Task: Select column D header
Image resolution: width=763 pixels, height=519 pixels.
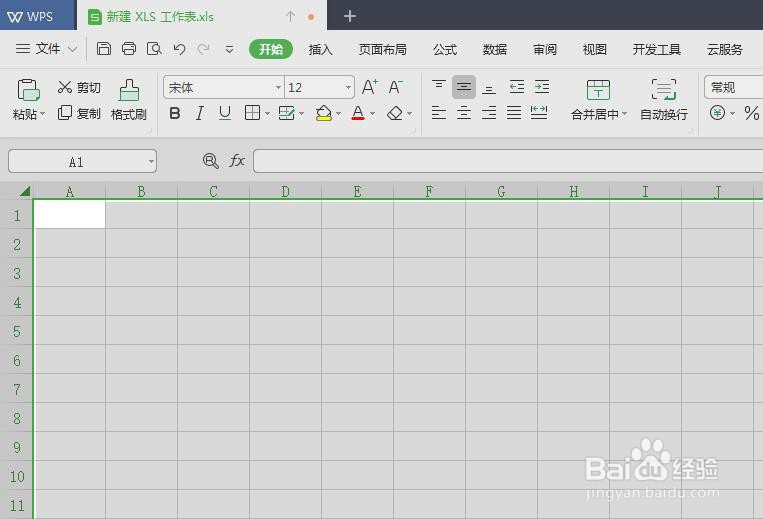Action: 285,191
